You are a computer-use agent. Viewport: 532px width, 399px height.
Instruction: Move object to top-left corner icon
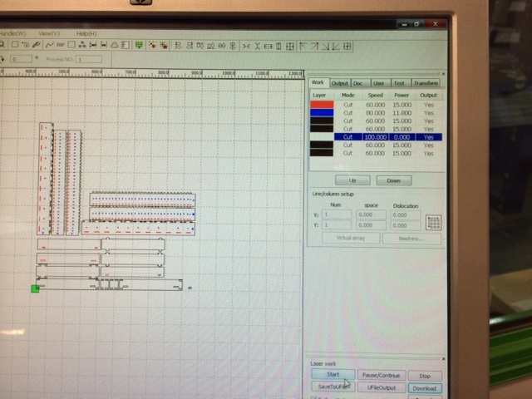pyautogui.click(x=303, y=47)
